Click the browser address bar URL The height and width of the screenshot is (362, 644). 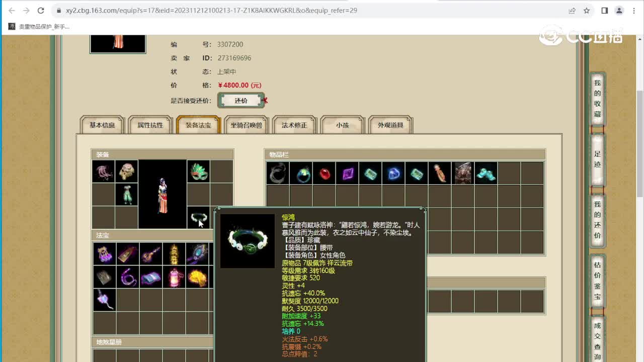point(211,11)
